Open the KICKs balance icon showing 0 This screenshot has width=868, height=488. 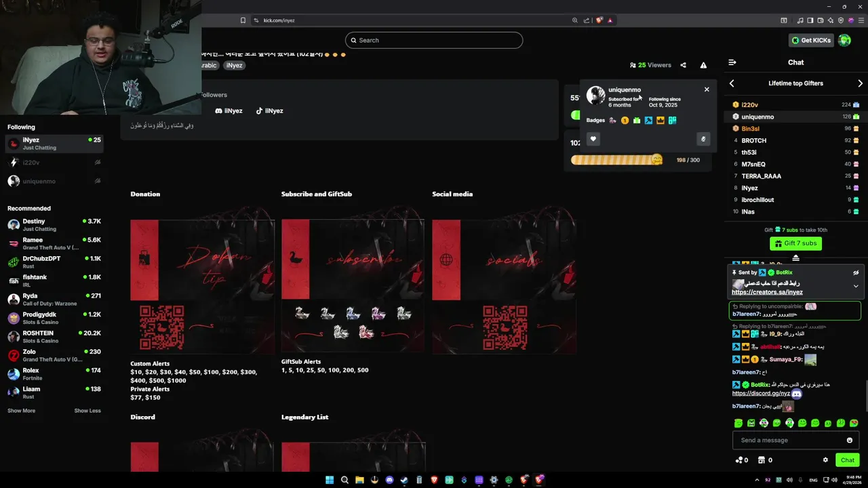[x=741, y=460]
